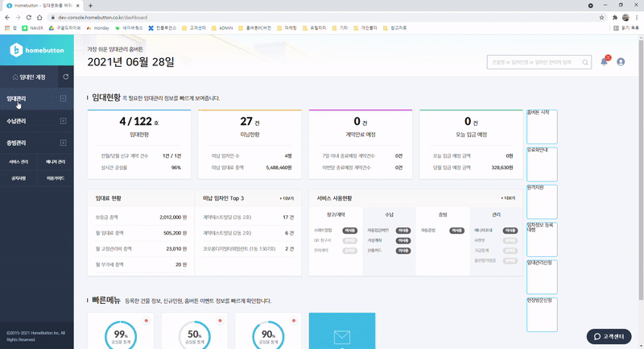Toggle 자동증빙 미사용 badge
644x349 pixels.
[455, 231]
